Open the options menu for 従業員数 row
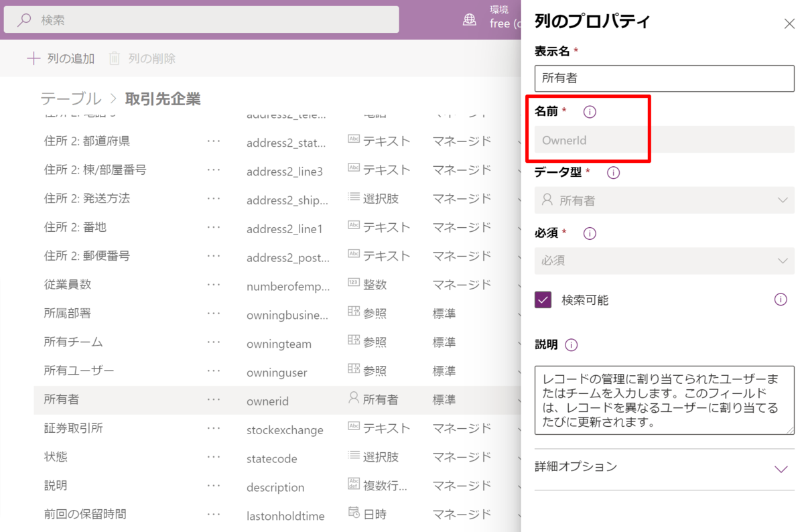This screenshot has width=804, height=532. [214, 284]
